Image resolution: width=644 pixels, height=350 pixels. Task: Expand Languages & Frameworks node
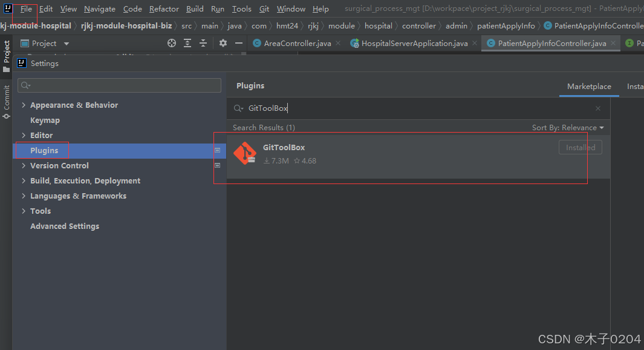click(24, 196)
